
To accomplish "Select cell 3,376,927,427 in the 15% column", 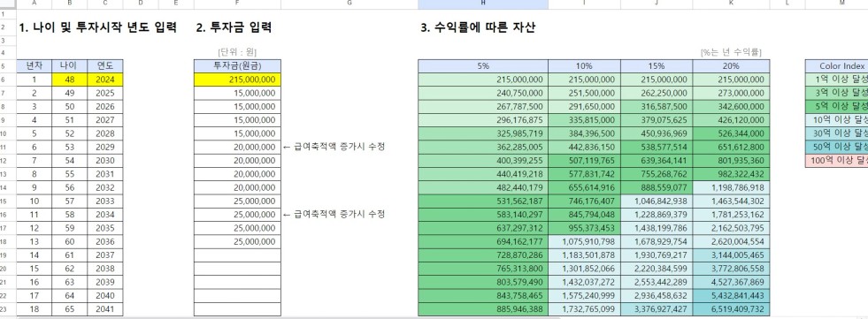I will pyautogui.click(x=657, y=309).
